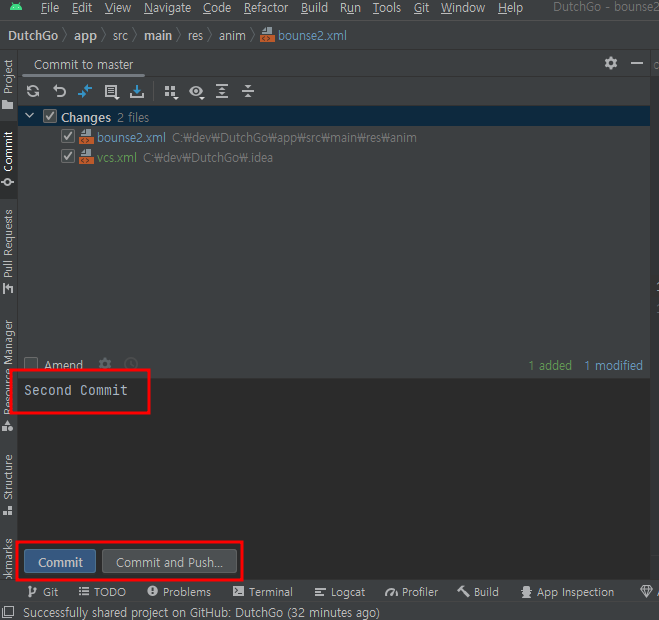Open the Edit menu
This screenshot has width=659, height=620.
coord(82,8)
